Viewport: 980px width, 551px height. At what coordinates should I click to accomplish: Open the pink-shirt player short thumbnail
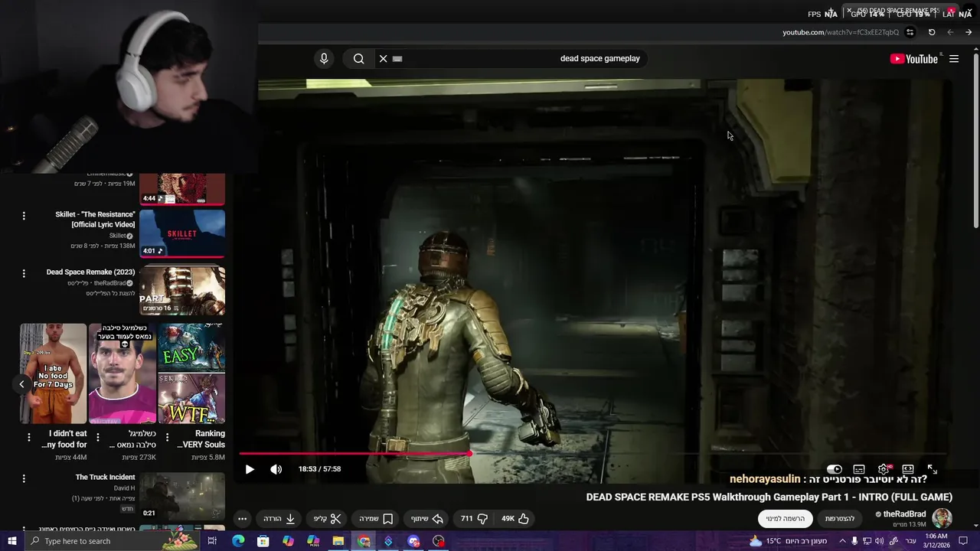click(122, 373)
